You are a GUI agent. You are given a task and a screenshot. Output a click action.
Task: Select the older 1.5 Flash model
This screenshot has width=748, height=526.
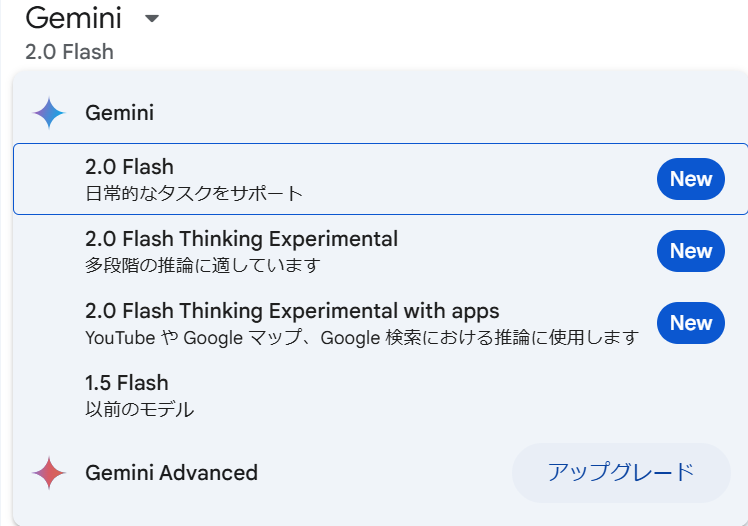(127, 383)
